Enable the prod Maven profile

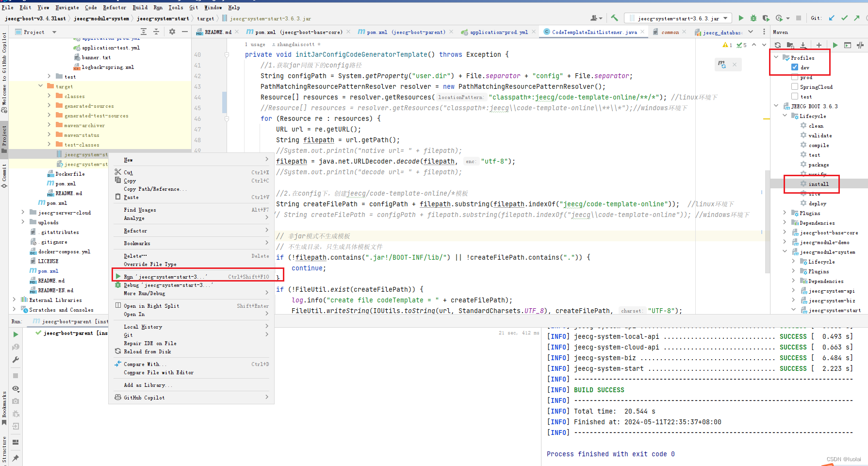pyautogui.click(x=795, y=77)
